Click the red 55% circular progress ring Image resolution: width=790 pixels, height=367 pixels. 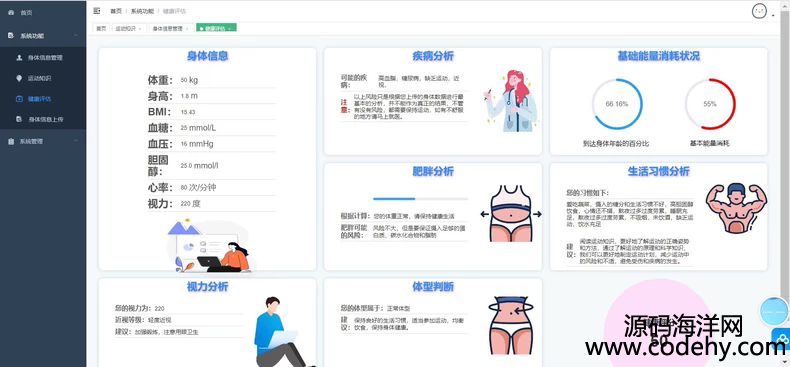point(710,104)
